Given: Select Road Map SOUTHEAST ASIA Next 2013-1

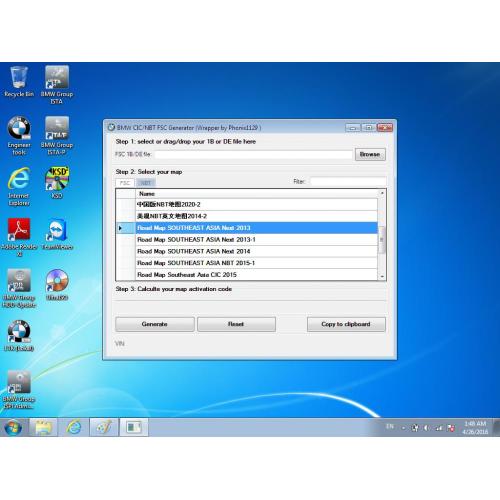Looking at the screenshot, I should [257, 240].
